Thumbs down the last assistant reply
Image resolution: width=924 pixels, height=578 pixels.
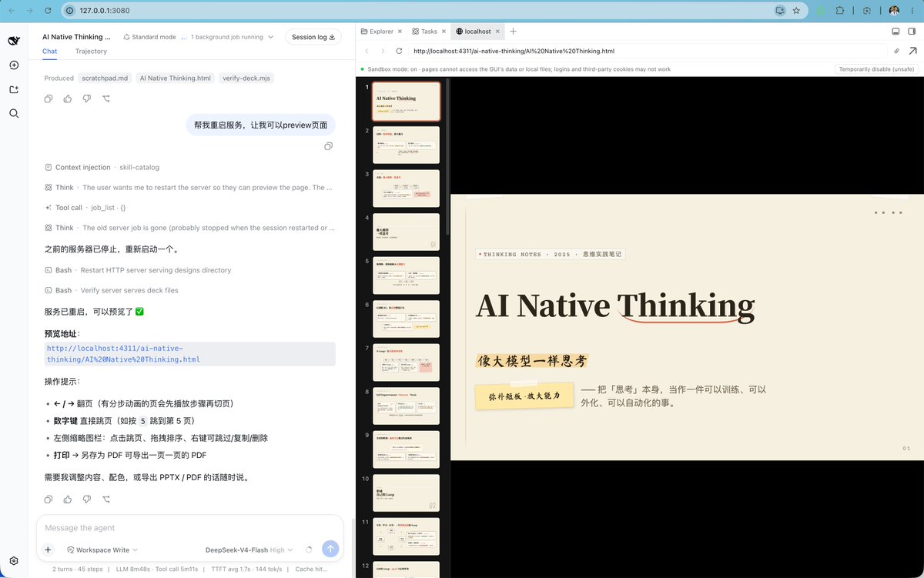pyautogui.click(x=87, y=499)
